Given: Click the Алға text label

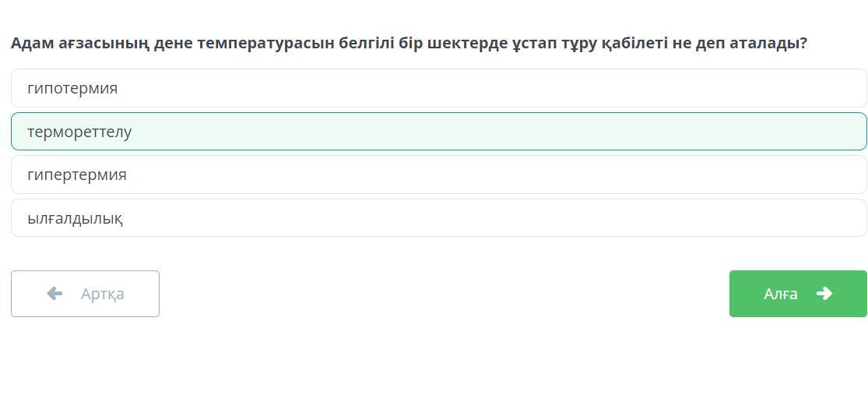Looking at the screenshot, I should [x=781, y=294].
